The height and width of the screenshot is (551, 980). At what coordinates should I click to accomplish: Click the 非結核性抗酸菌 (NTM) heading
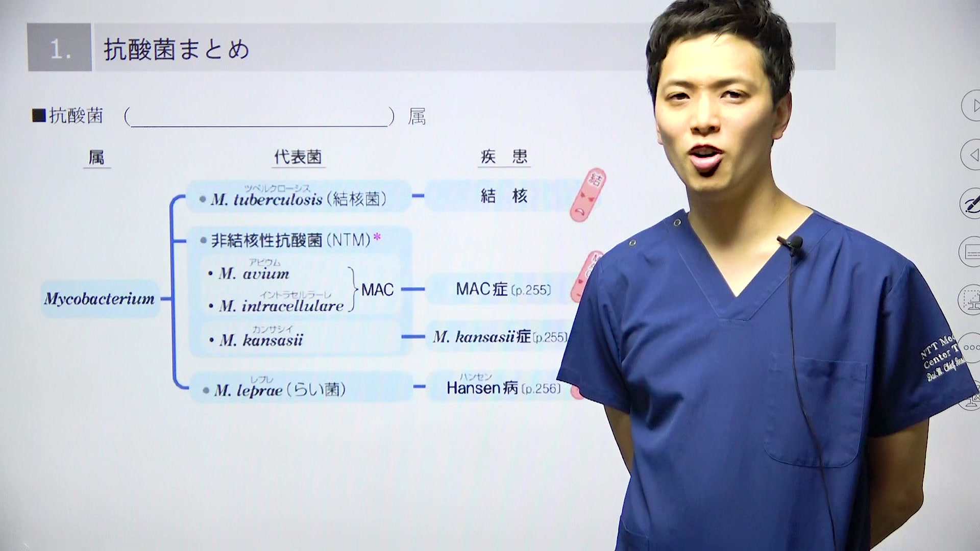tap(291, 240)
